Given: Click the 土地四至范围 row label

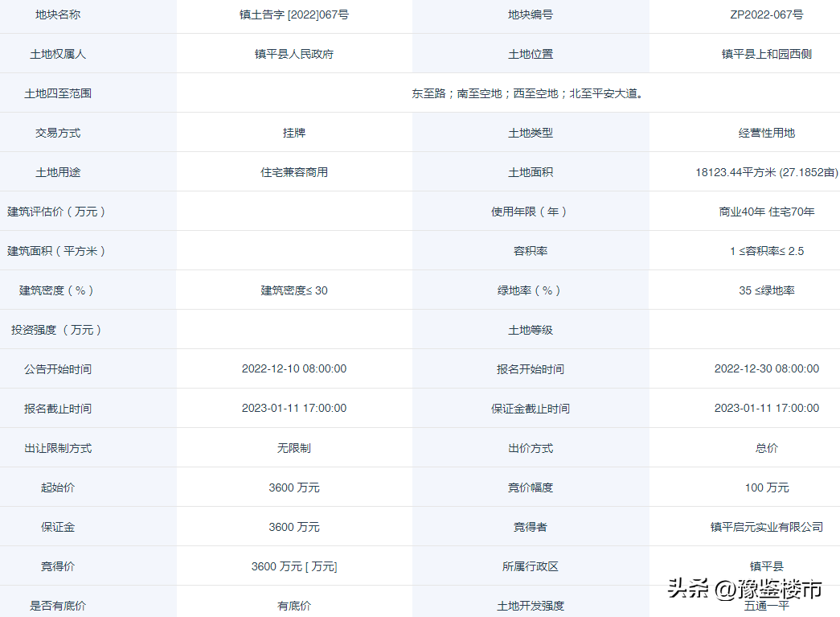Looking at the screenshot, I should point(58,93).
